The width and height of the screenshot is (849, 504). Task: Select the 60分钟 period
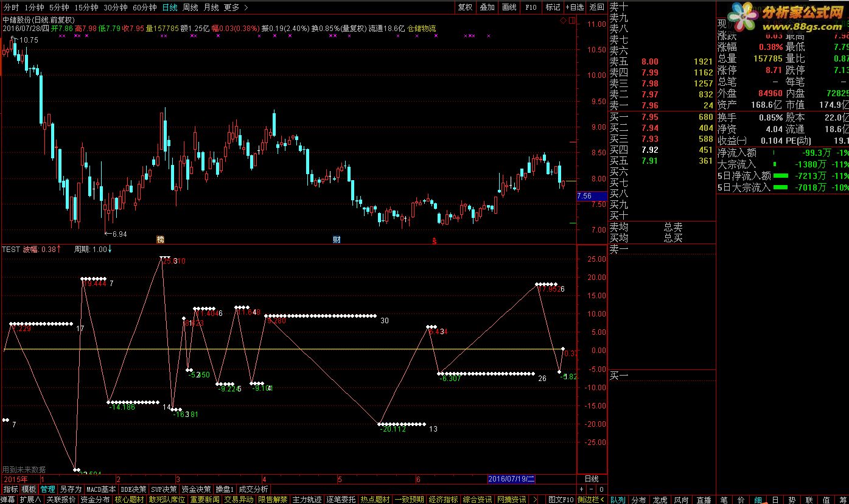pos(144,7)
